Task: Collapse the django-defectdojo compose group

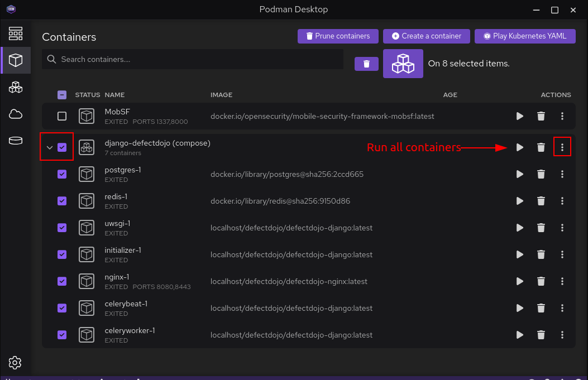Action: pyautogui.click(x=50, y=147)
